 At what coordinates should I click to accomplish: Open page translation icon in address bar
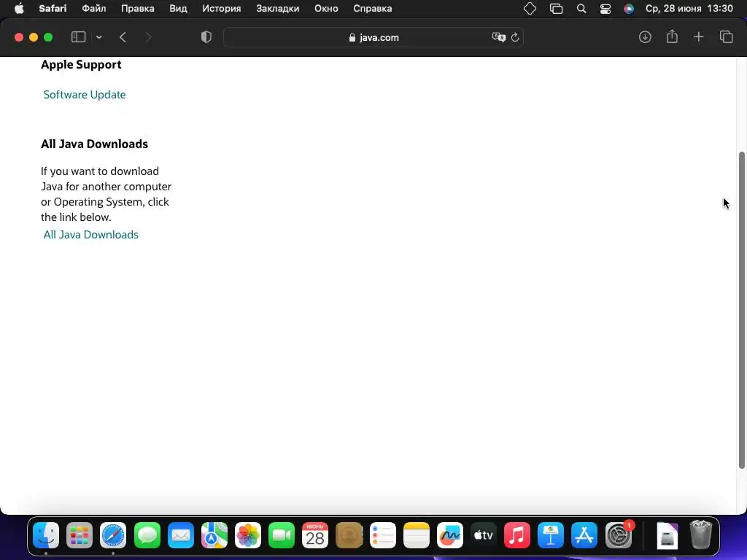[x=499, y=37]
